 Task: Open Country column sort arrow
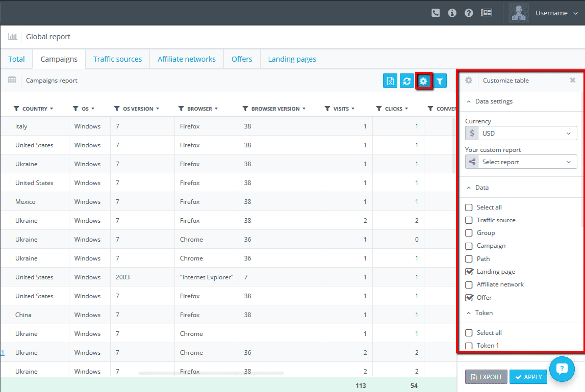pyautogui.click(x=52, y=109)
